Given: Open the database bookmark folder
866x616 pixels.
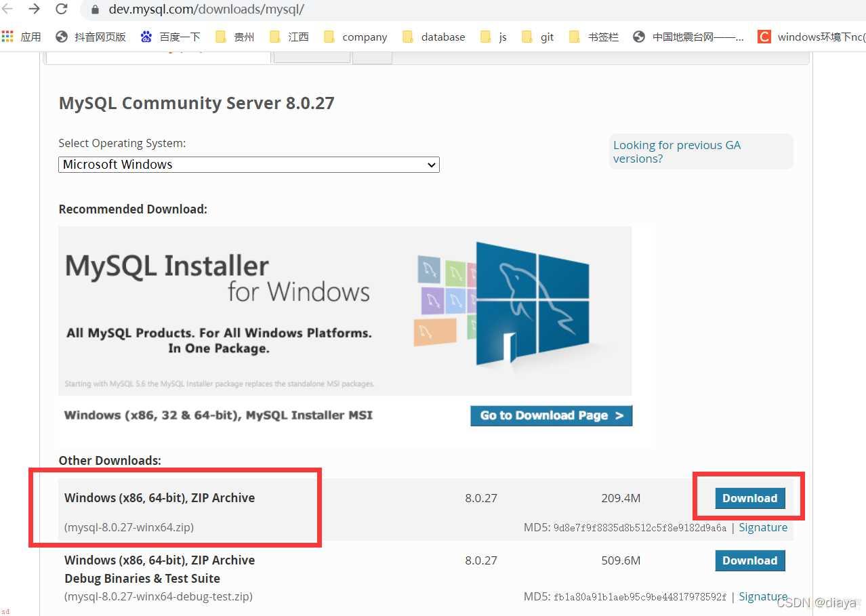Looking at the screenshot, I should point(434,37).
